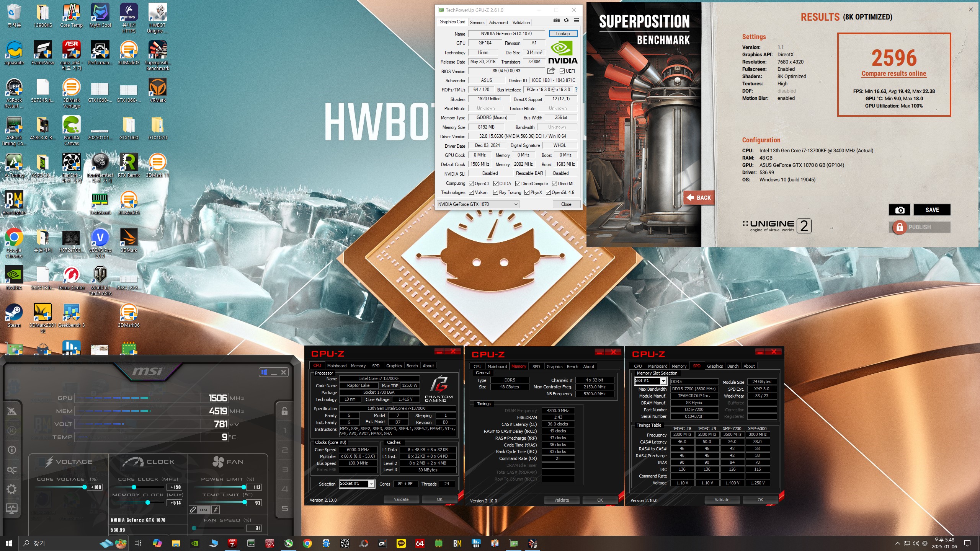Open the FrameView desktop icon
Viewport: 980px width, 551px height.
tap(42, 53)
